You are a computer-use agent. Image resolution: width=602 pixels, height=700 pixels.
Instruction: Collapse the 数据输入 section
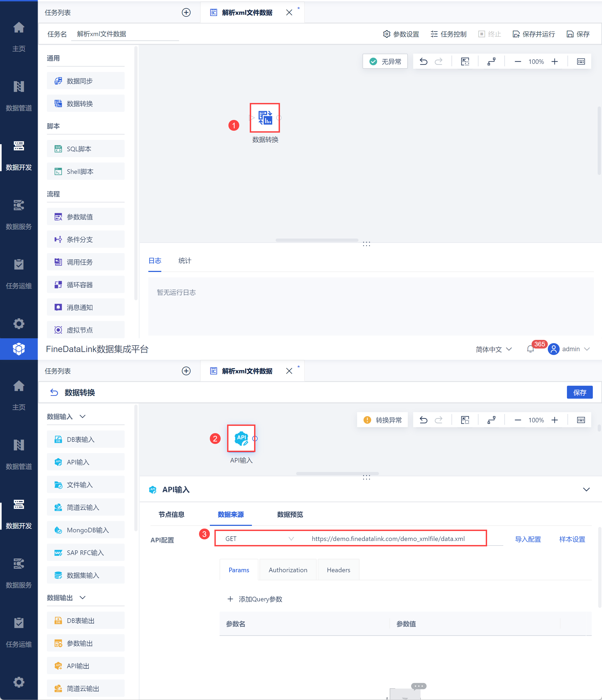tap(83, 416)
